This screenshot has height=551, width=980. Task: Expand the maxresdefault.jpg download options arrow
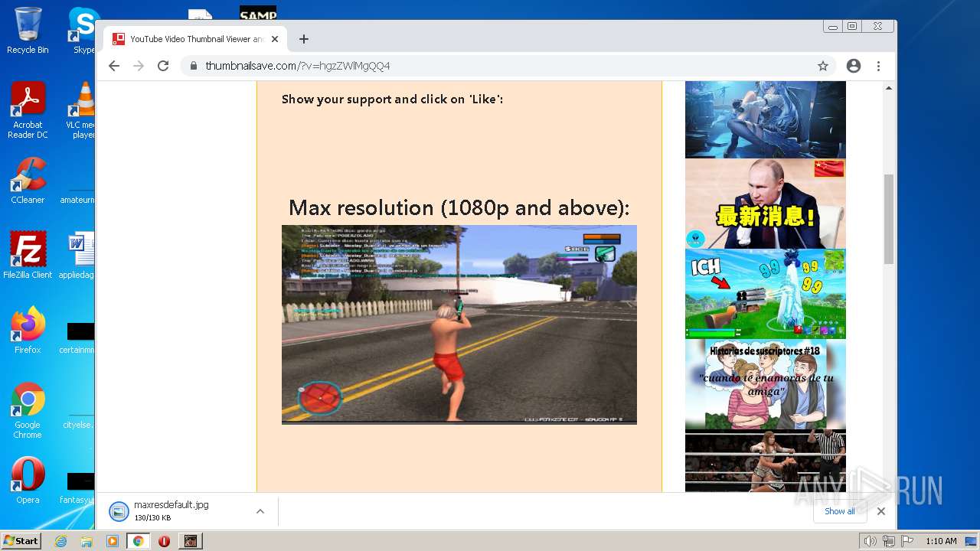click(x=260, y=511)
